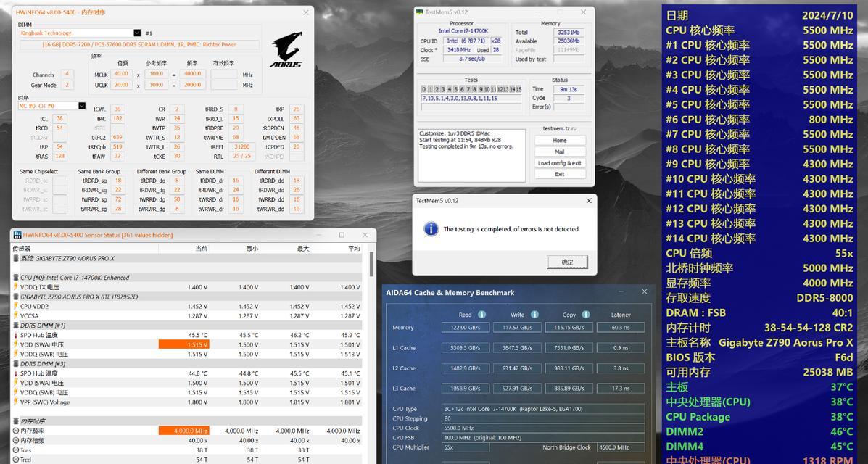This screenshot has width=868, height=464.
Task: Click the tRFC2 field showing 639
Action: [x=117, y=138]
